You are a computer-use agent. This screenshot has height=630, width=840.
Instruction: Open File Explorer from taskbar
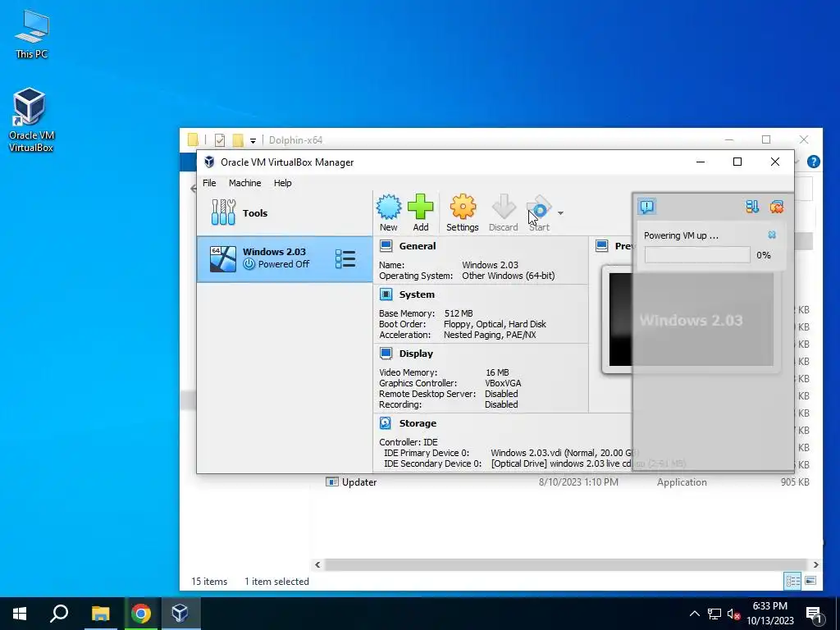100,614
